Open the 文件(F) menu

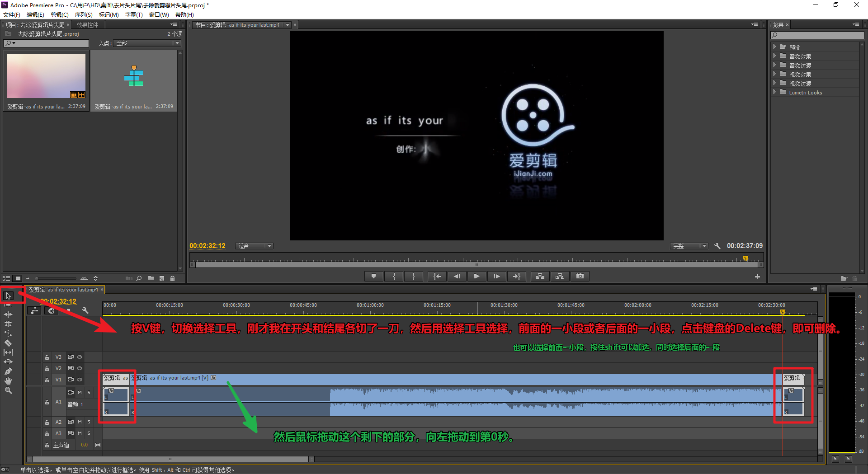coord(11,15)
